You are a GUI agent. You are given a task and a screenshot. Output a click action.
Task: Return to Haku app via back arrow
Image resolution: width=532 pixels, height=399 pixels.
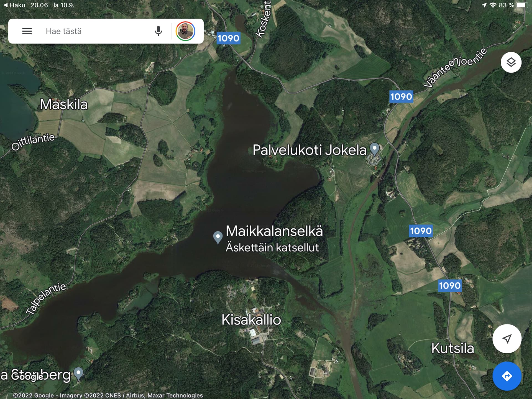pyautogui.click(x=14, y=5)
